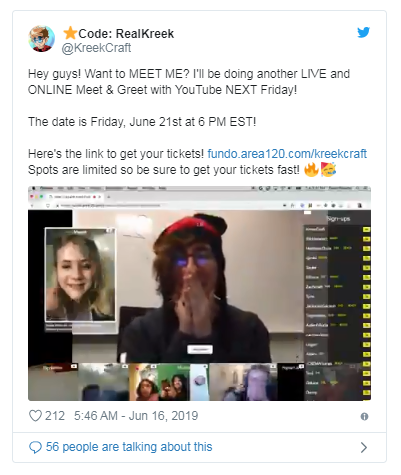Viewport: 401px width, 475px height.
Task: Click the Twitter bird logo
Action: click(363, 32)
